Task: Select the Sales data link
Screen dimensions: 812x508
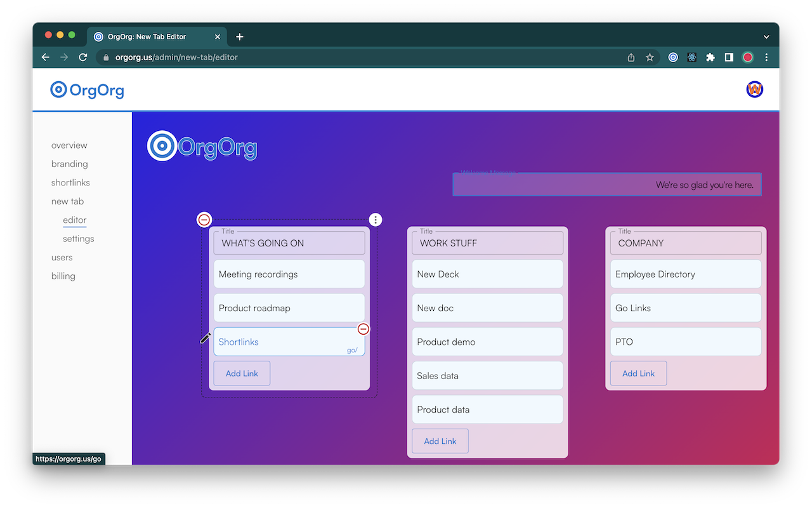Action: [488, 376]
